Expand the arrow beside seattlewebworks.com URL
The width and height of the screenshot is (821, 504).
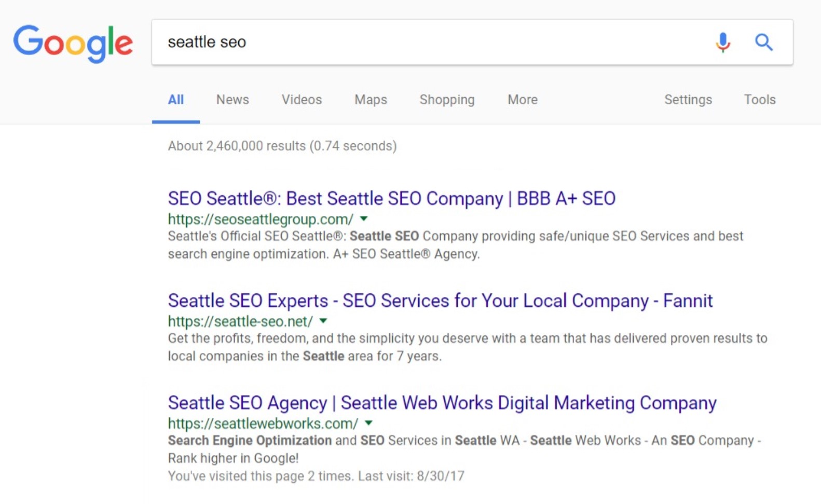point(368,424)
